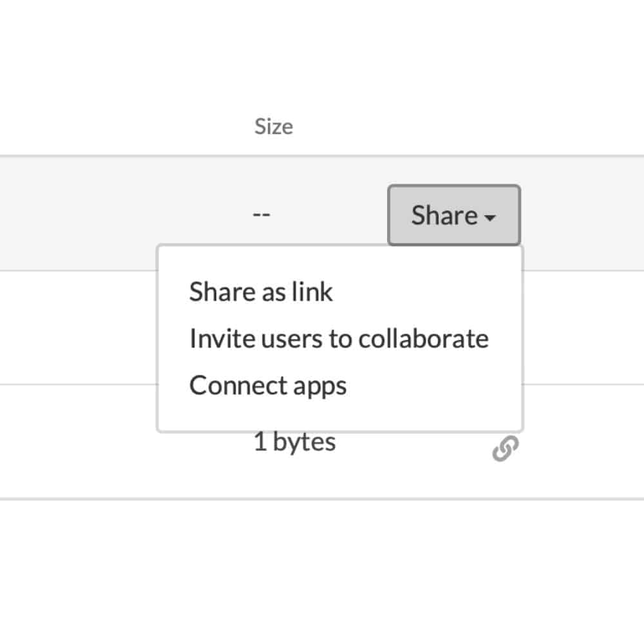Image resolution: width=644 pixels, height=644 pixels.
Task: Click empty padding below "Connect apps" in menu
Action: click(339, 415)
